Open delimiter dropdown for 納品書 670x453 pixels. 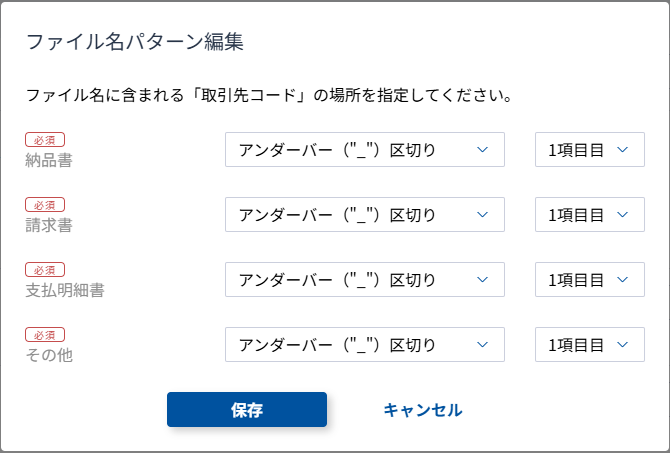point(364,150)
